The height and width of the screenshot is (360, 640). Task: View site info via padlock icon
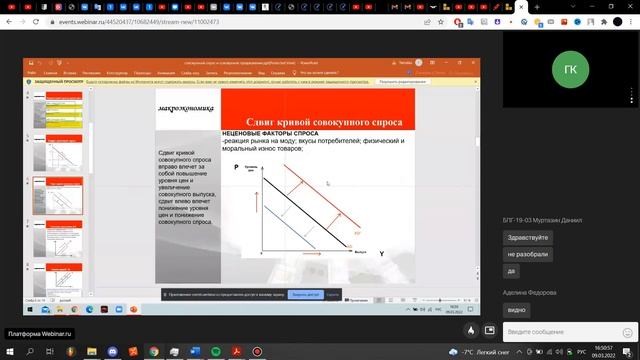click(52, 22)
